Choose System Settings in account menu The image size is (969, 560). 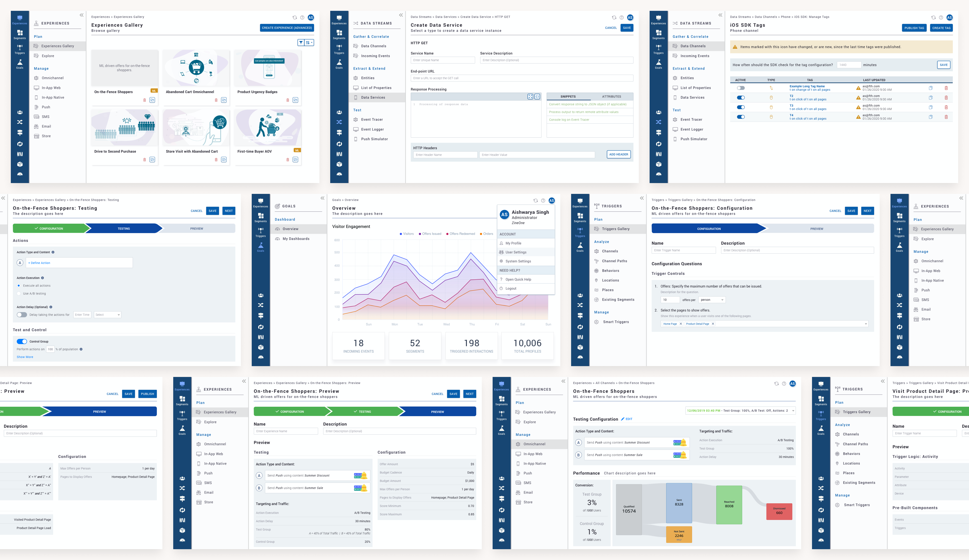526,261
